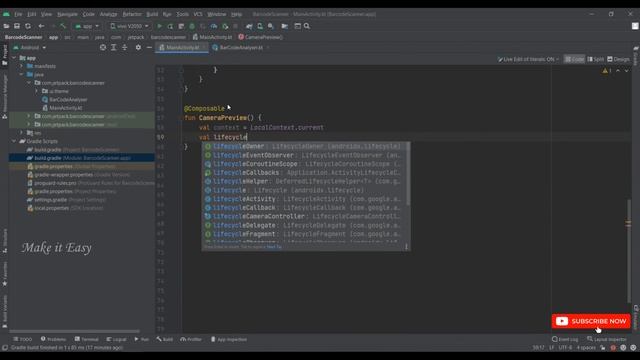Open the vivo V2050 device dropdown
The image size is (640, 360).
click(129, 26)
